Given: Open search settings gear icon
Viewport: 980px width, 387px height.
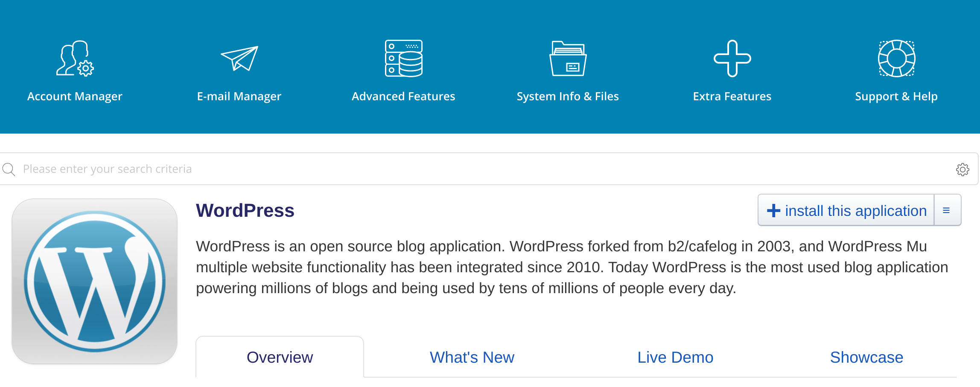Looking at the screenshot, I should [x=962, y=169].
